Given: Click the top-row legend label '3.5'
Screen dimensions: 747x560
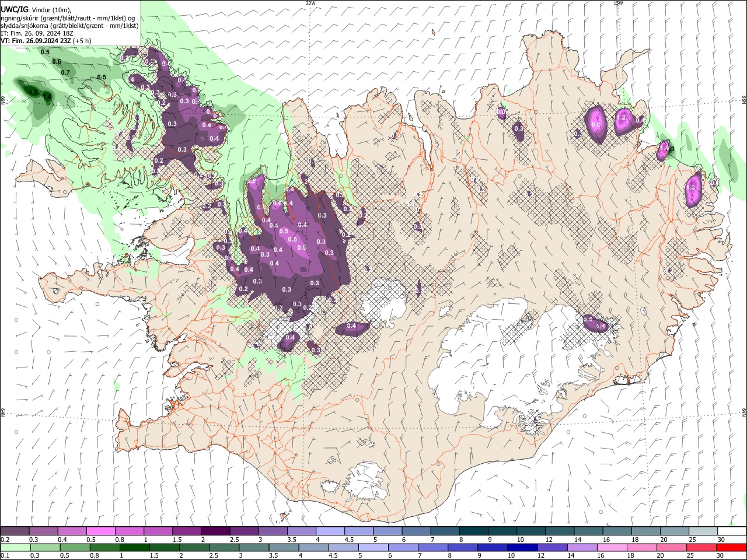Looking at the screenshot, I should [292, 540].
